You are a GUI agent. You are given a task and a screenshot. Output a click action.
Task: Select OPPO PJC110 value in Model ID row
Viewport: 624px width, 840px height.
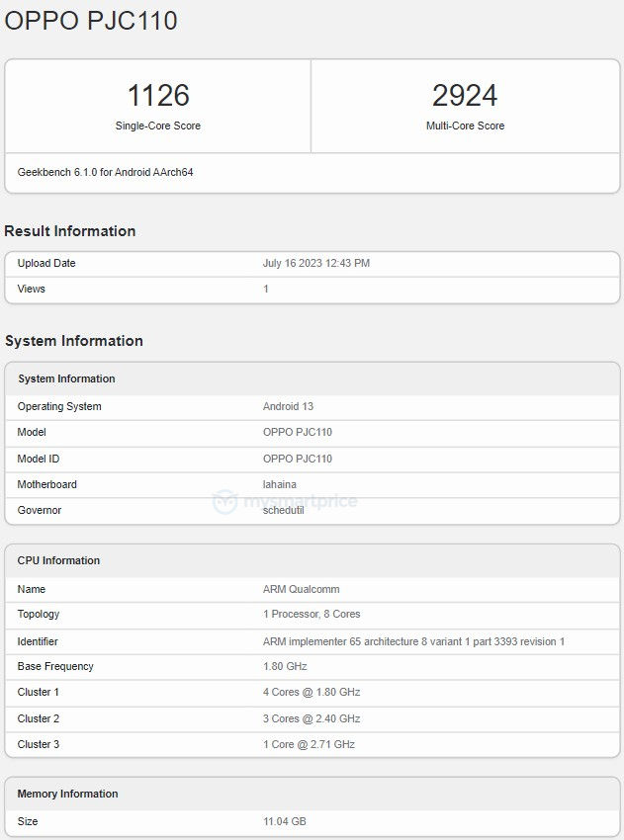click(298, 460)
